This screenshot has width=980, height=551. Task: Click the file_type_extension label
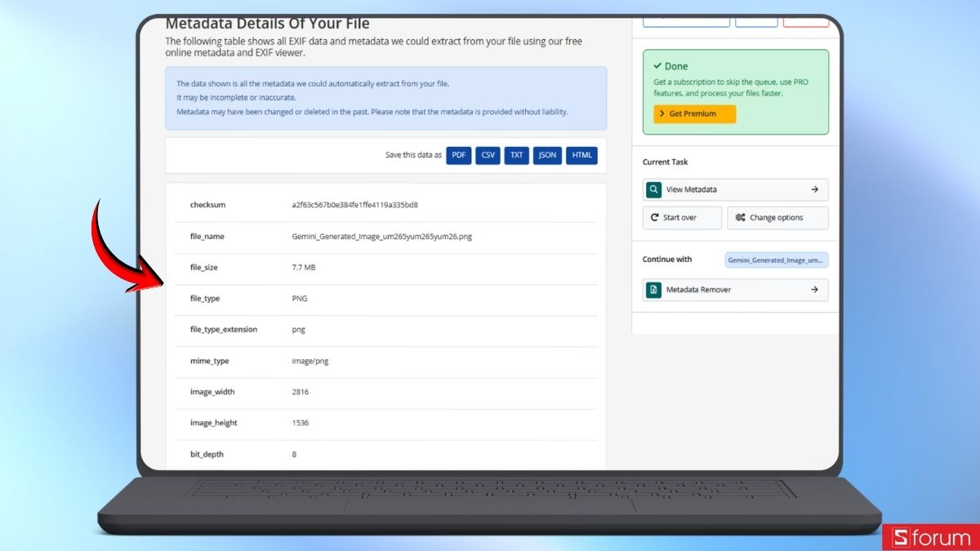pyautogui.click(x=224, y=330)
